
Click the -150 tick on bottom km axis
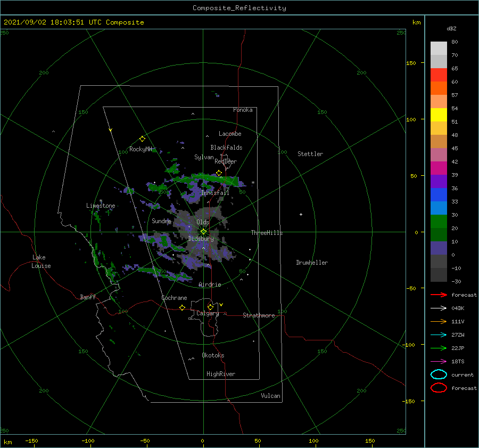[x=32, y=441]
